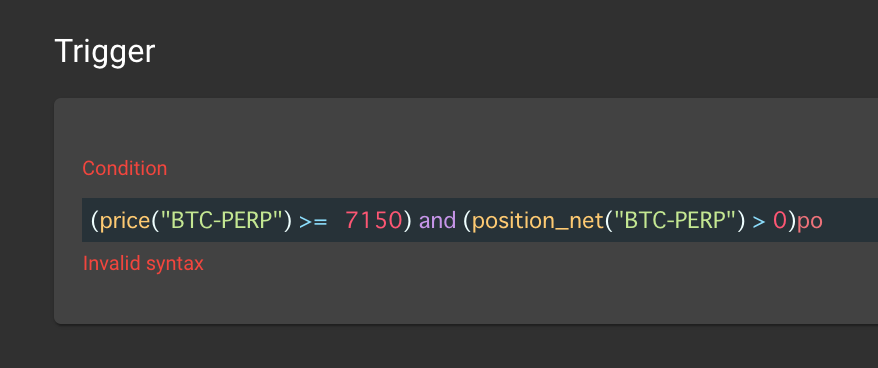The height and width of the screenshot is (368, 878).
Task: Click the Invalid syntax error message
Action: 143,263
